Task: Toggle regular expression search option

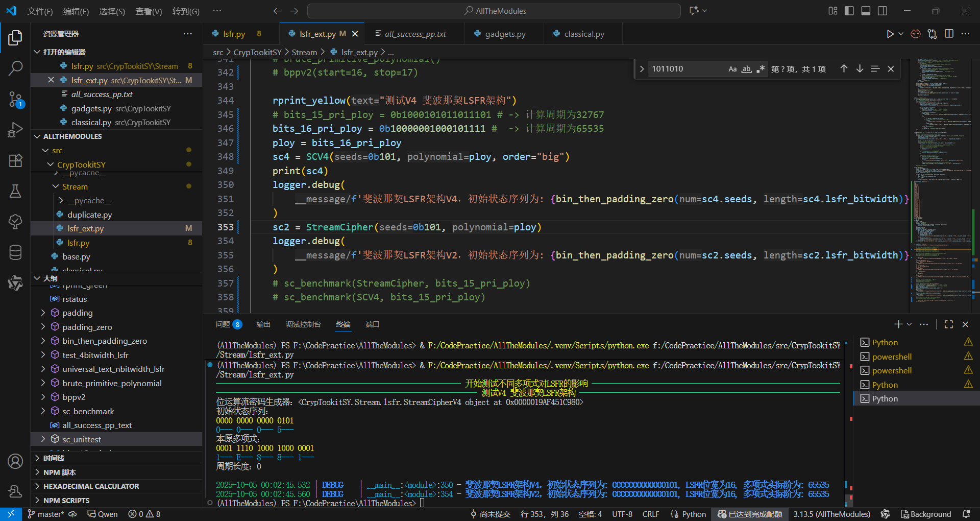Action: coord(761,69)
